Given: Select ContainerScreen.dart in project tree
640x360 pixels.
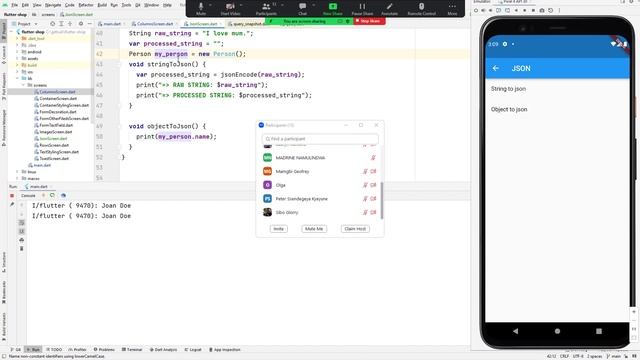Looking at the screenshot, I should [58, 98].
